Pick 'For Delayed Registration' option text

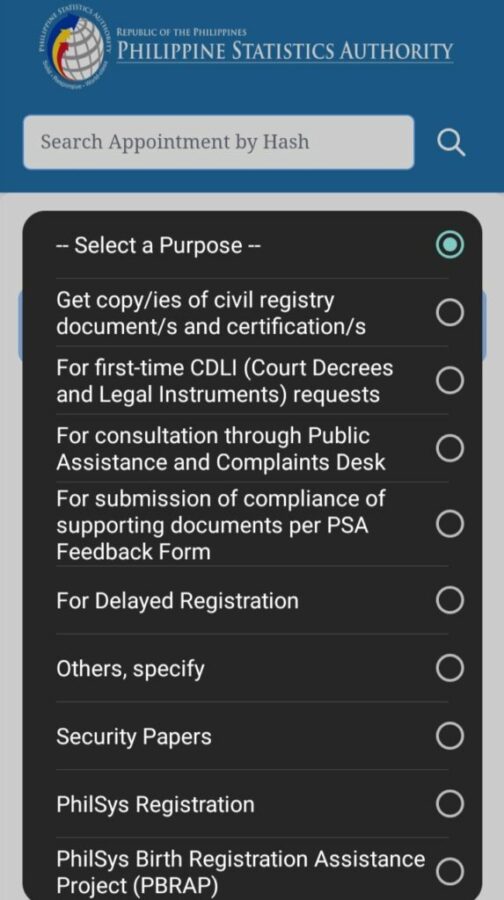(177, 601)
